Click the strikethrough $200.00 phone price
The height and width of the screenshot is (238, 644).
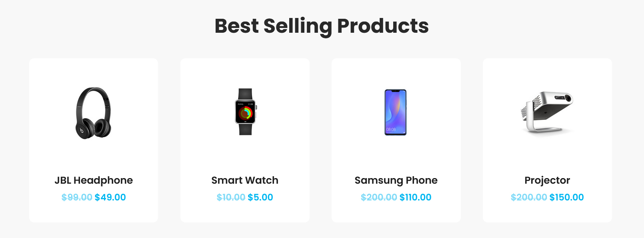pyautogui.click(x=379, y=197)
